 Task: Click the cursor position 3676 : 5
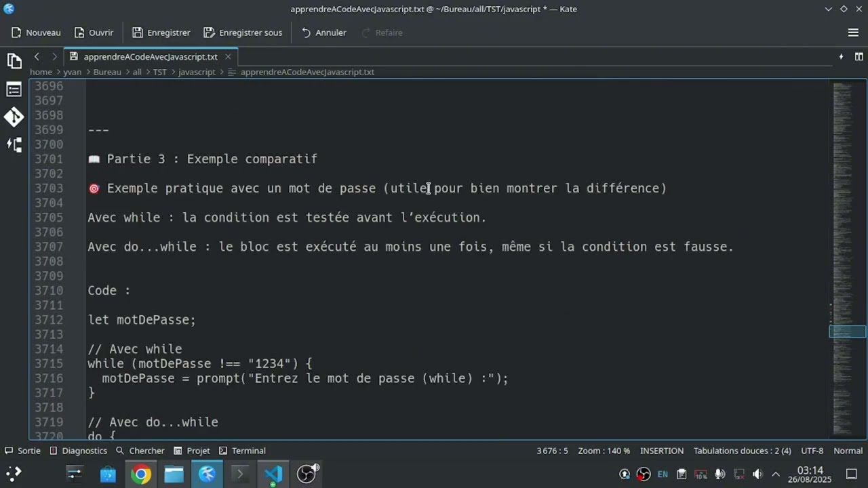coord(552,451)
